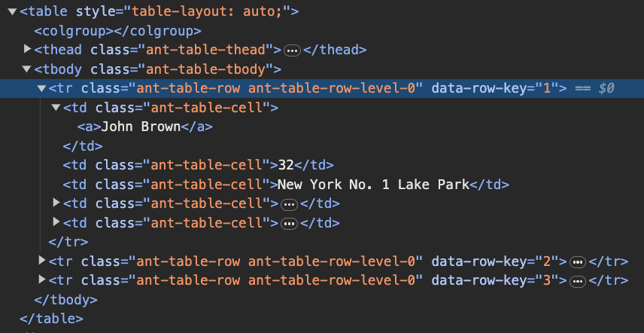This screenshot has height=333, width=644.
Task: Click ellipsis badge in data-row-key 2 row
Action: pos(579,262)
